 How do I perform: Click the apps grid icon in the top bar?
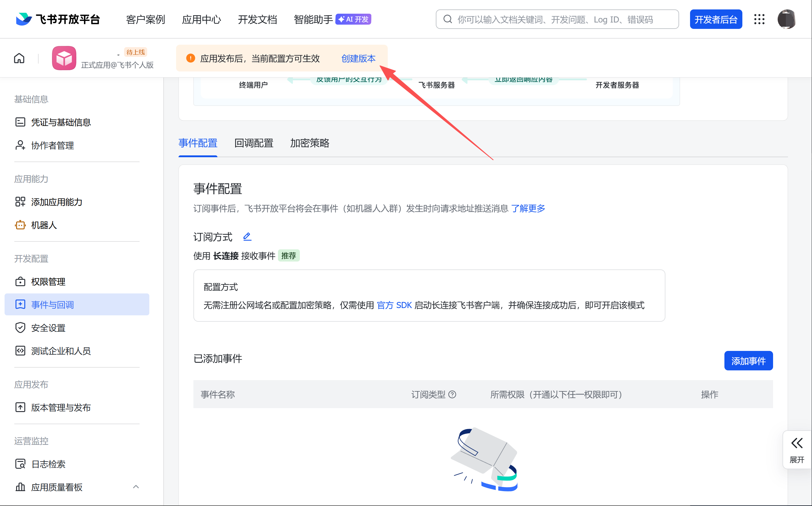click(x=759, y=19)
